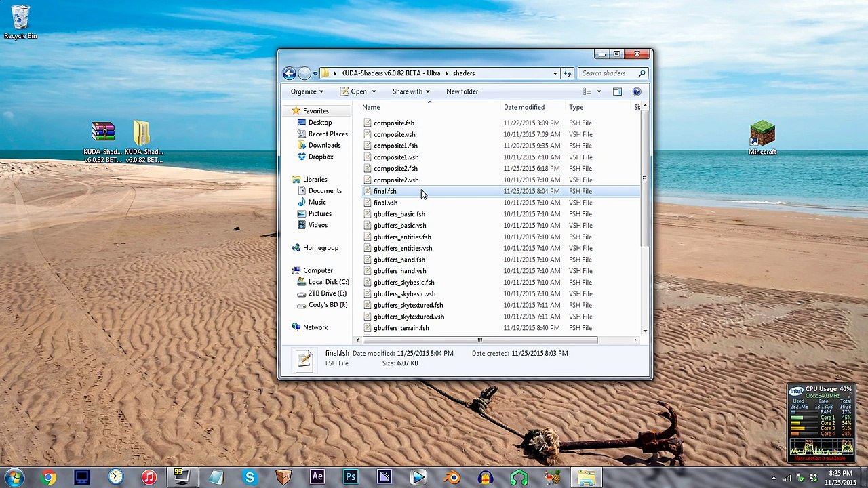The image size is (868, 488).
Task: Open Minecraft desktop shortcut
Action: (x=762, y=138)
